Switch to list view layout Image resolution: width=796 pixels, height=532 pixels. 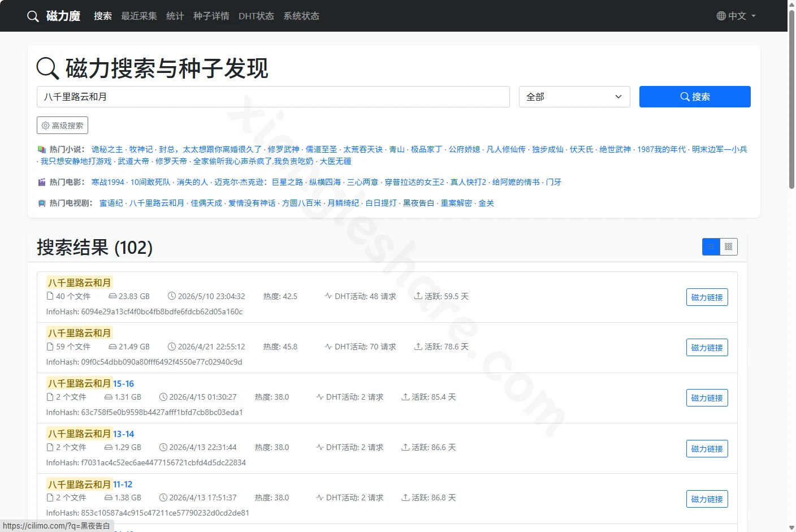tap(711, 246)
